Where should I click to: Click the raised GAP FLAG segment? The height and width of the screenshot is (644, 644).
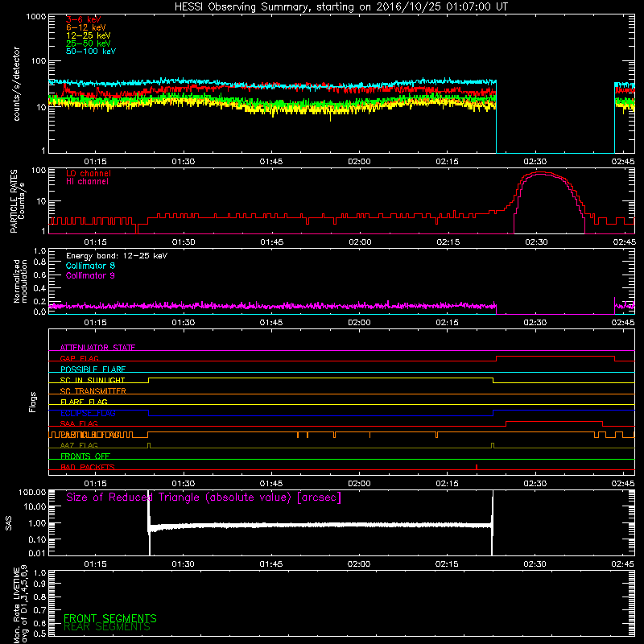coord(555,357)
